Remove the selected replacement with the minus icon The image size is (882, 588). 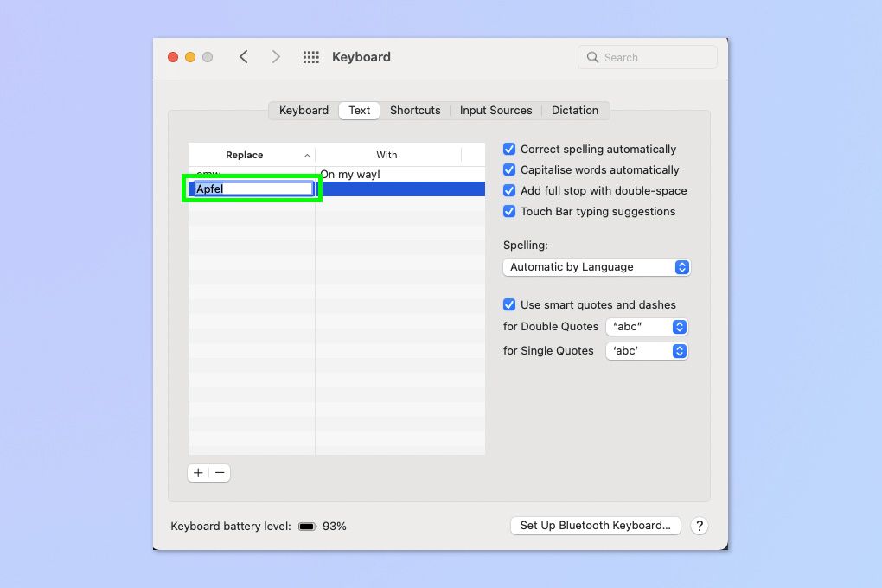click(219, 473)
